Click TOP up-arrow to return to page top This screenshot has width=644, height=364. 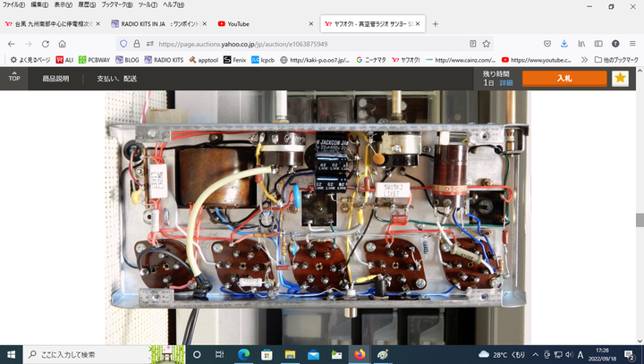pos(14,78)
